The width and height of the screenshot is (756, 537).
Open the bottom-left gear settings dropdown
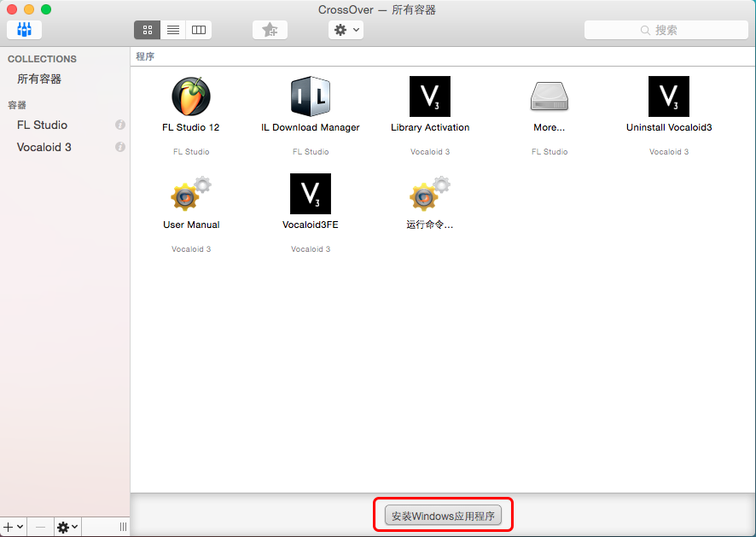pos(67,527)
